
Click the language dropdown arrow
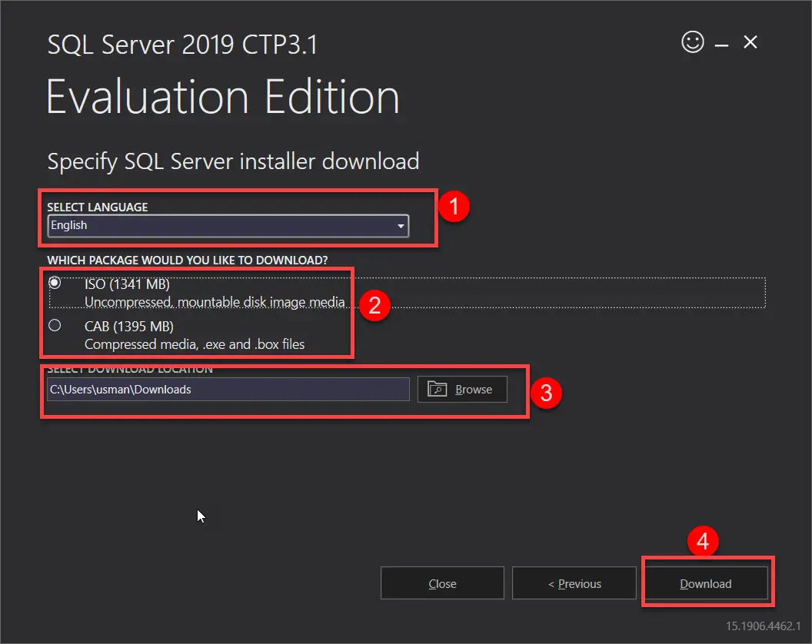pos(401,225)
